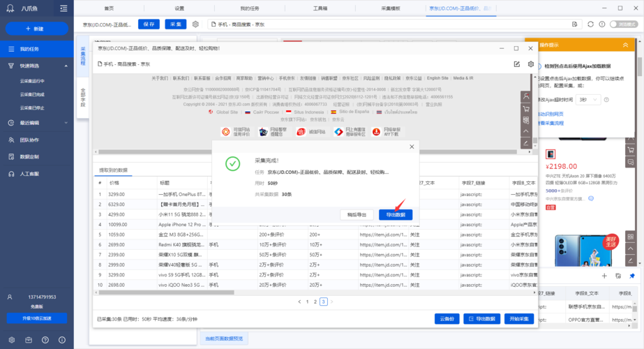
Task: Click the ¥2198.00 product thumbnail
Action: [551, 154]
